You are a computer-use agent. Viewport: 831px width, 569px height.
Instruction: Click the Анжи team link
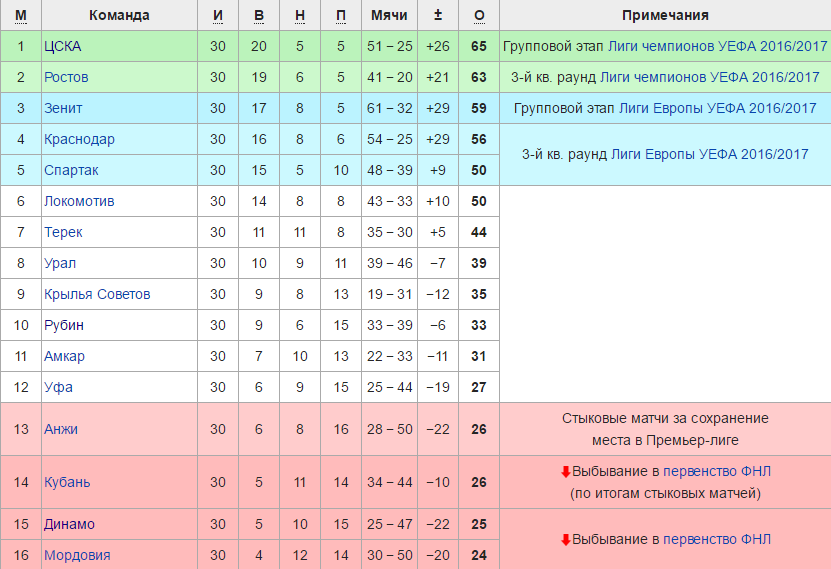click(x=60, y=429)
